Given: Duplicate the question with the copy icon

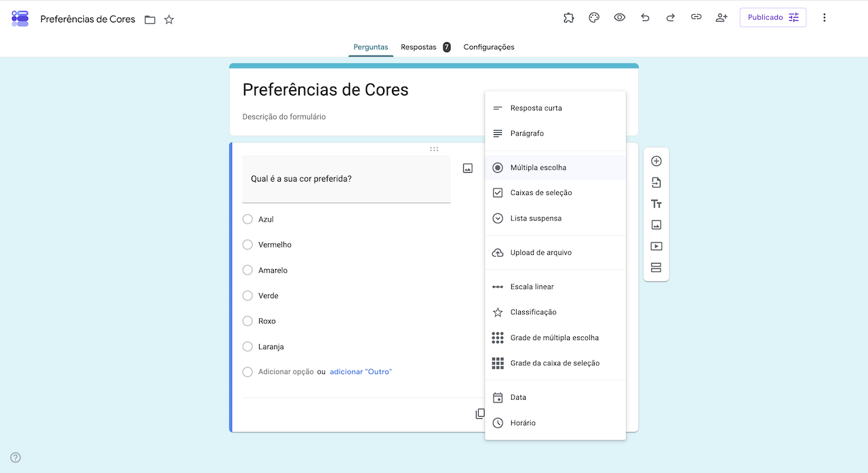Looking at the screenshot, I should coord(479,413).
